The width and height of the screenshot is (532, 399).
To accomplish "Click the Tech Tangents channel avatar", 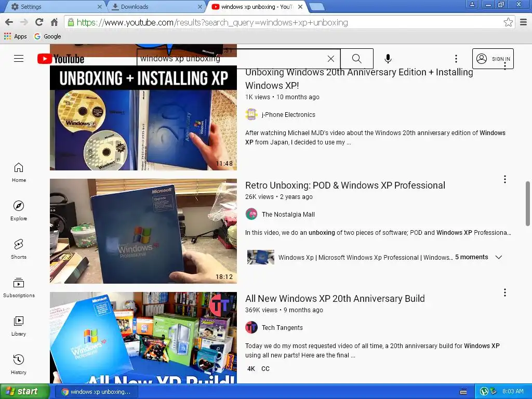I will (251, 328).
